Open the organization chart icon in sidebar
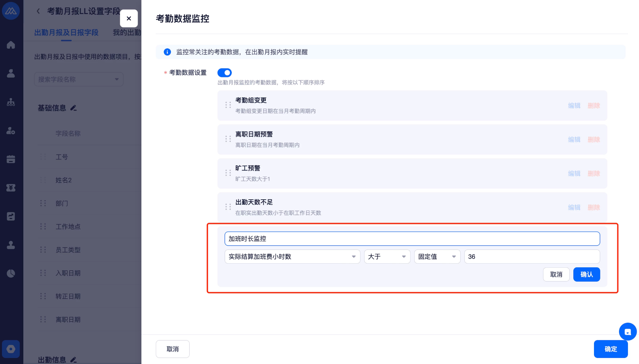This screenshot has height=364, width=639. pos(11,102)
